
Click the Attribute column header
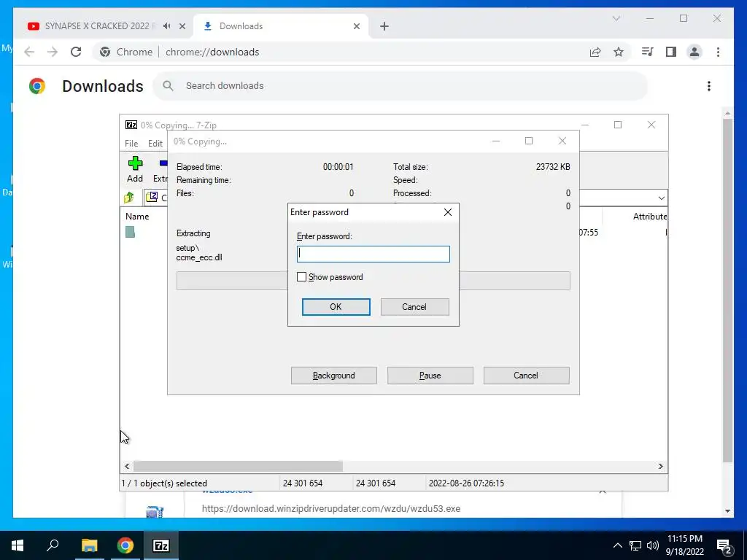tap(650, 216)
